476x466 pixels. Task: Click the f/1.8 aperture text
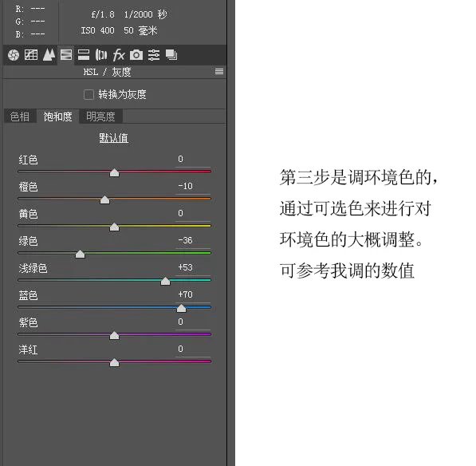coord(103,14)
